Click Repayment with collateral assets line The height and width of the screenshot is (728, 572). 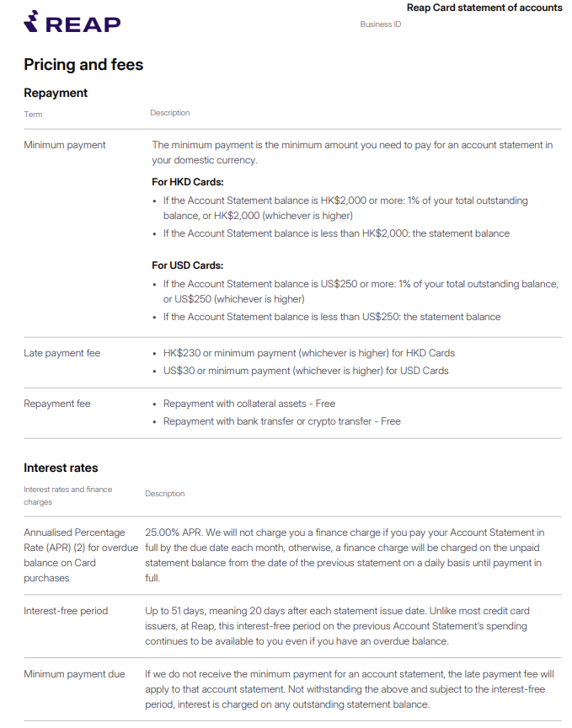pos(249,404)
